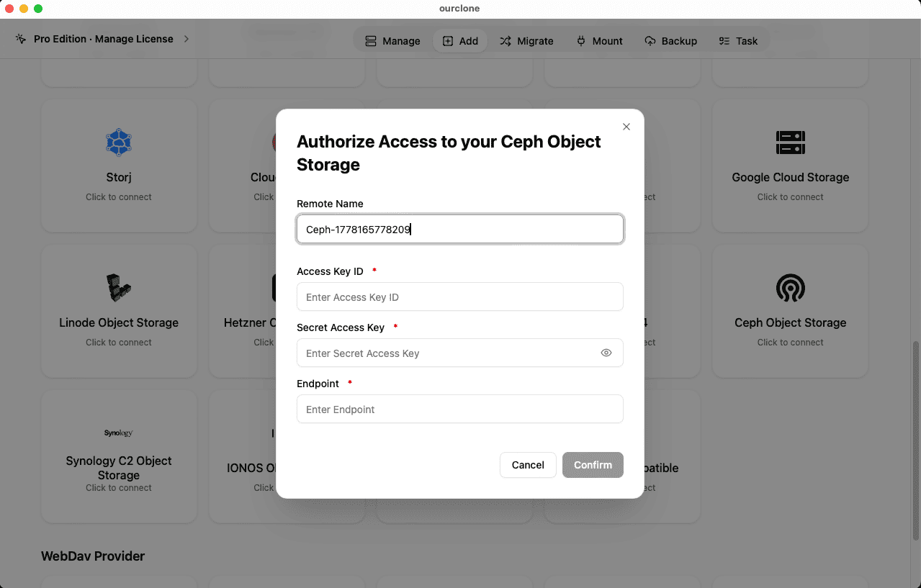Viewport: 921px width, 588px height.
Task: Click the vertical scrollbar on right edge
Action: point(916,440)
